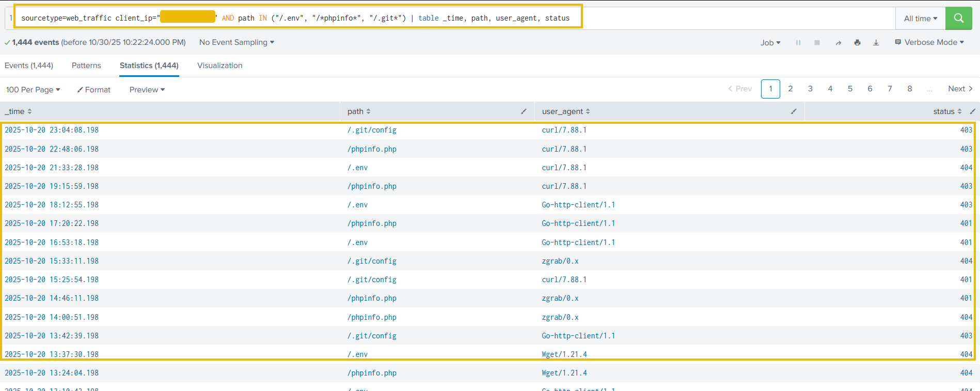Expand the Verbose Mode dropdown

click(x=929, y=42)
